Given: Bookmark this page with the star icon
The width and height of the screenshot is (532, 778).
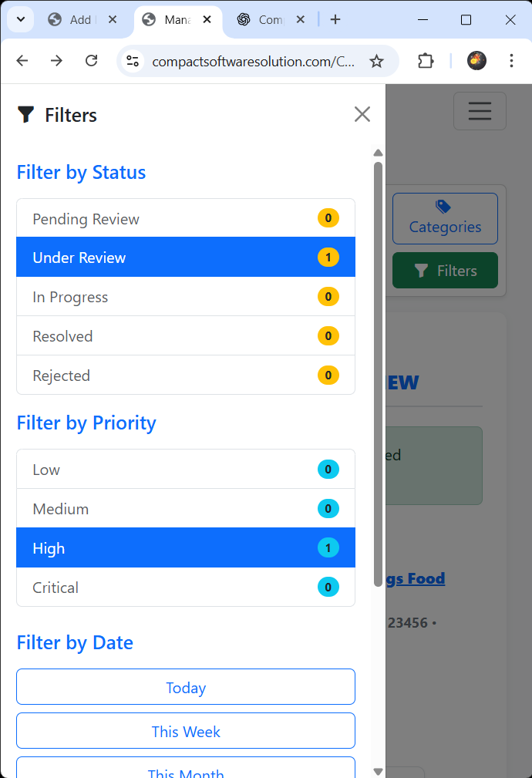Looking at the screenshot, I should click(x=376, y=61).
